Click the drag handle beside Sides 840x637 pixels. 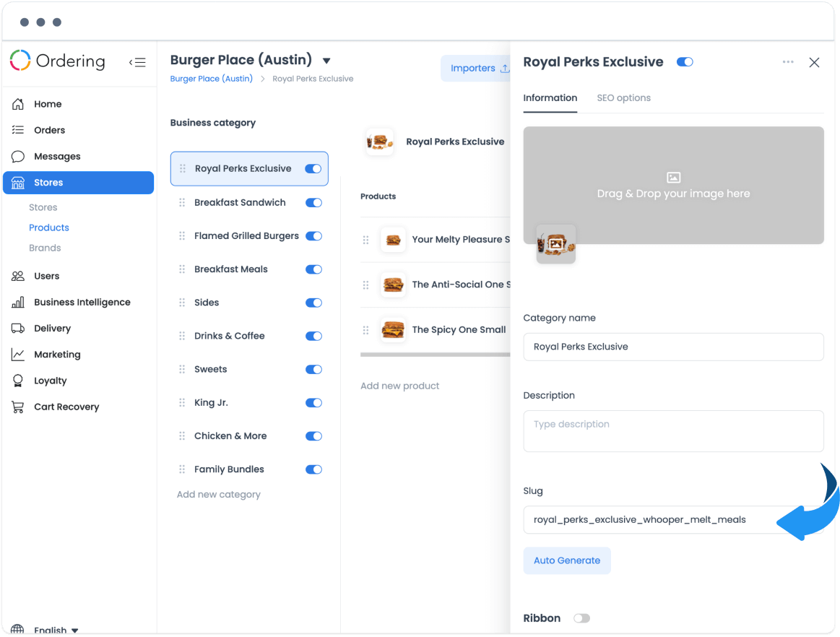tap(182, 303)
